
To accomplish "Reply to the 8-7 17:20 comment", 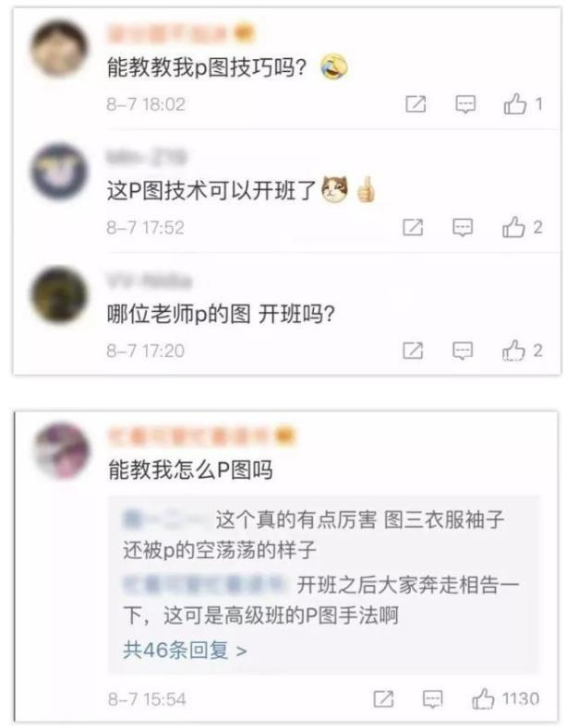I will (x=463, y=351).
